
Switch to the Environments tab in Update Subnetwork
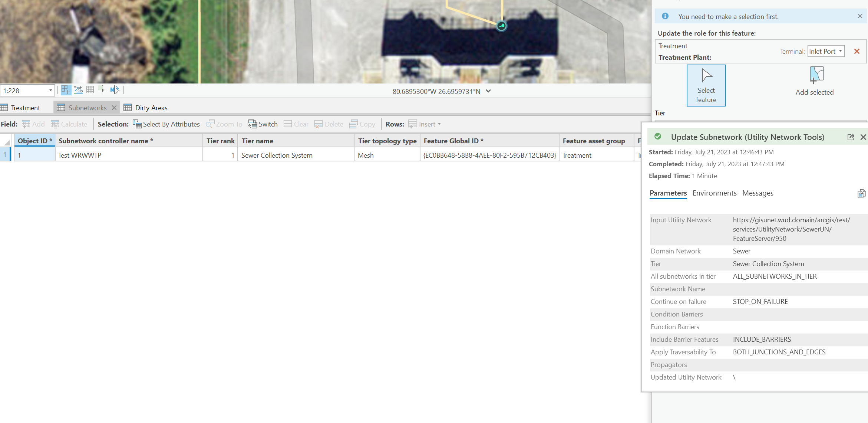[714, 193]
